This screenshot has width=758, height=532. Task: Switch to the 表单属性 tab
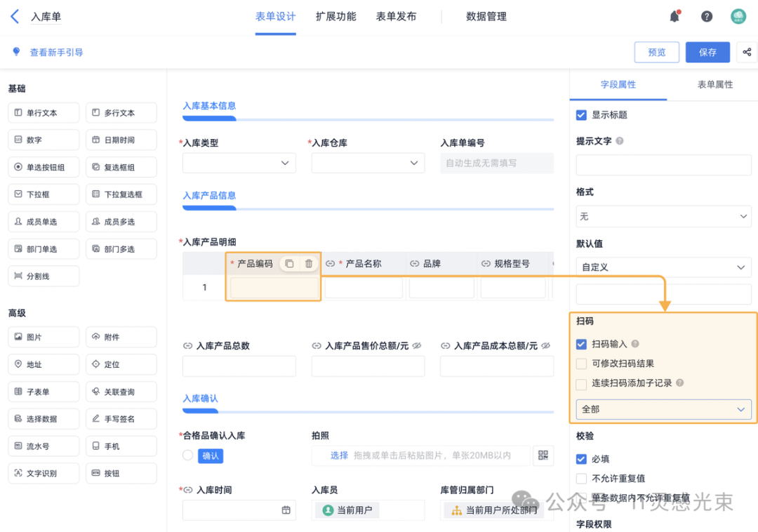714,85
